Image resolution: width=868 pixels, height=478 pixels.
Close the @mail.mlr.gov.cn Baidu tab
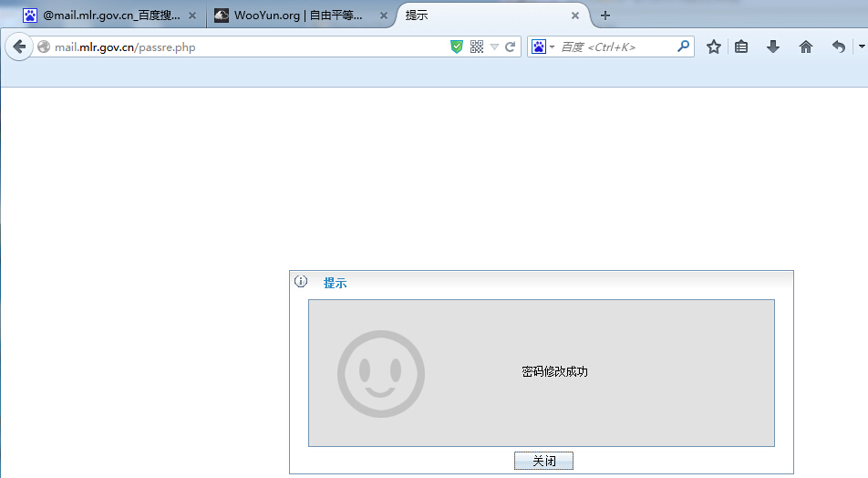(192, 16)
